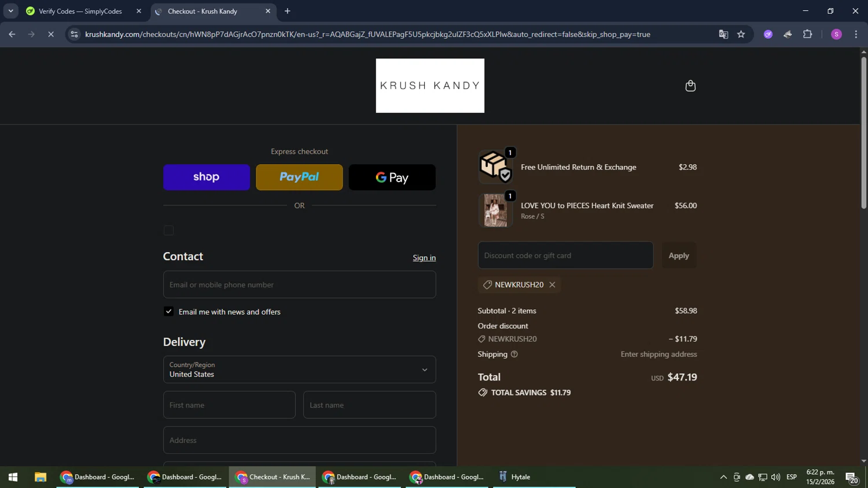Close the Verify Codes SimplyCodes tab
The image size is (868, 488).
139,11
